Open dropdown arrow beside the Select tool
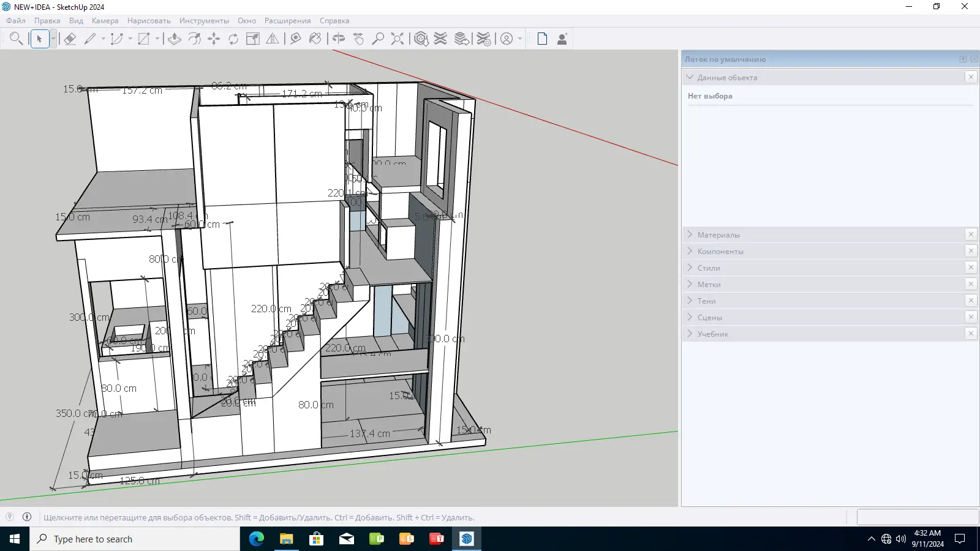980x551 pixels. point(53,39)
